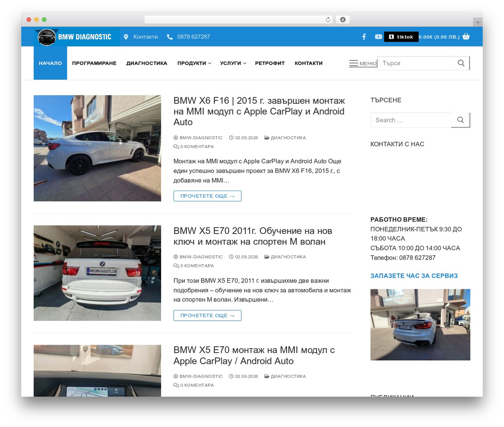The image size is (504, 427).
Task: Open РЕТРОФИТ menu item
Action: pos(270,63)
